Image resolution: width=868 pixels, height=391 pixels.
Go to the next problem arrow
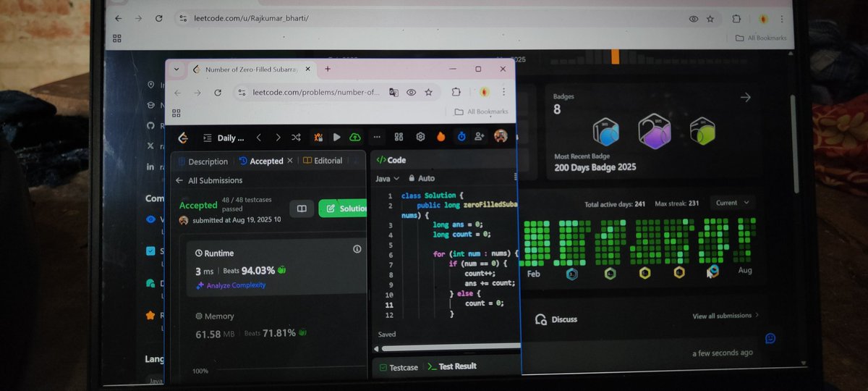coord(278,137)
